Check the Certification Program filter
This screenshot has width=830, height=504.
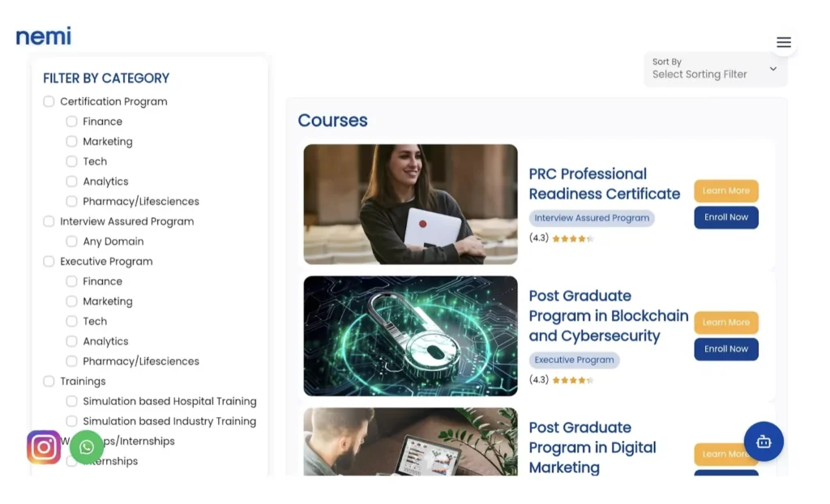pos(49,101)
